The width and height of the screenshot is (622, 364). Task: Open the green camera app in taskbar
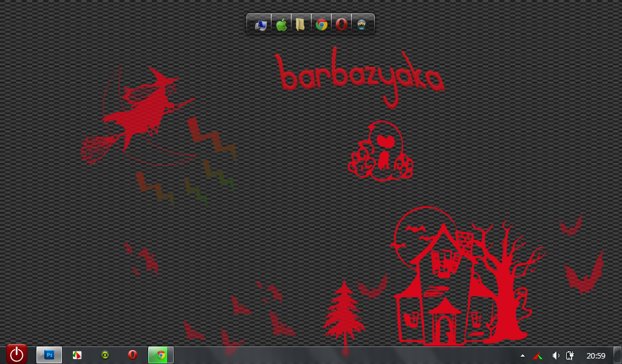point(104,355)
